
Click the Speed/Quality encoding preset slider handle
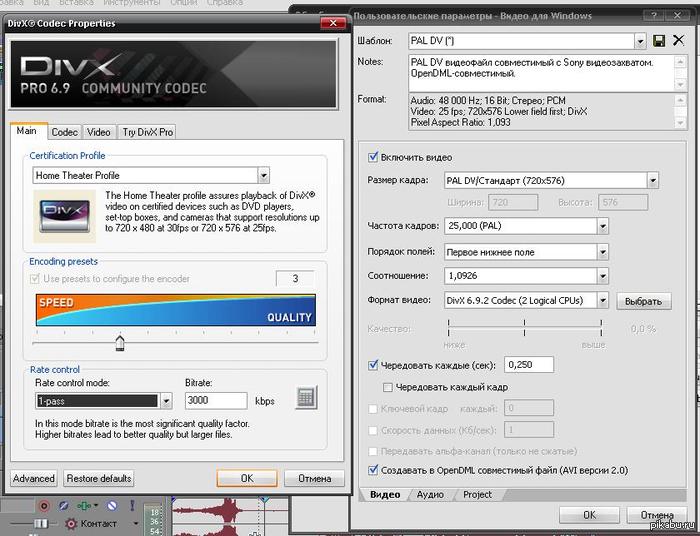pyautogui.click(x=120, y=343)
